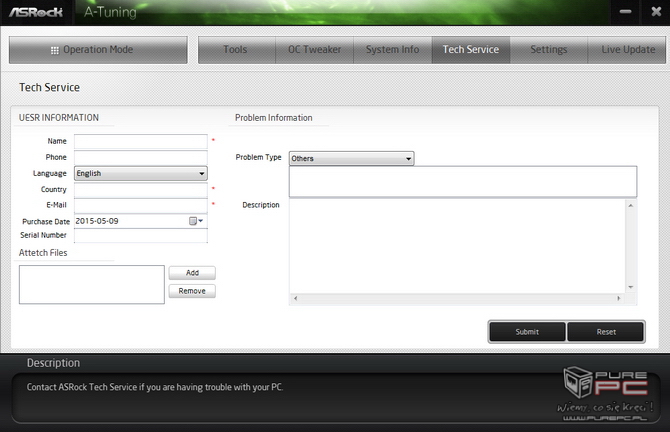This screenshot has height=432, width=670.
Task: Open the Purchase Date calendar picker icon
Action: pyautogui.click(x=196, y=221)
